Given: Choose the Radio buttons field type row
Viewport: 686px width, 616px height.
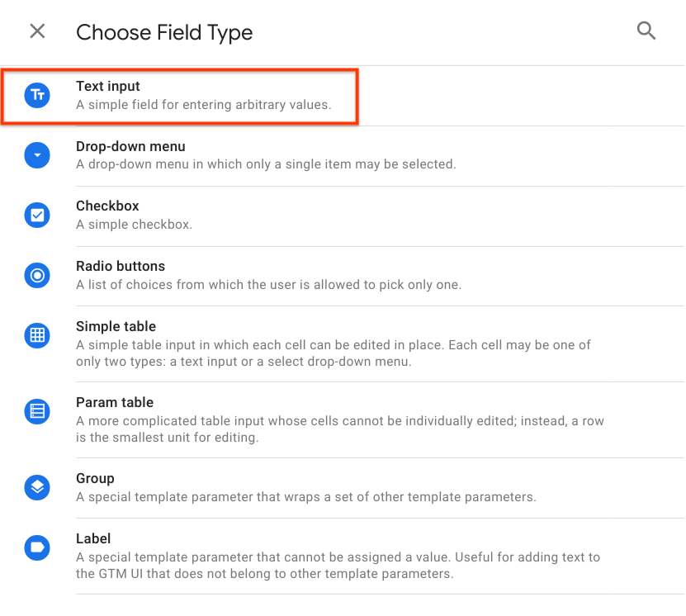Looking at the screenshot, I should [x=248, y=275].
